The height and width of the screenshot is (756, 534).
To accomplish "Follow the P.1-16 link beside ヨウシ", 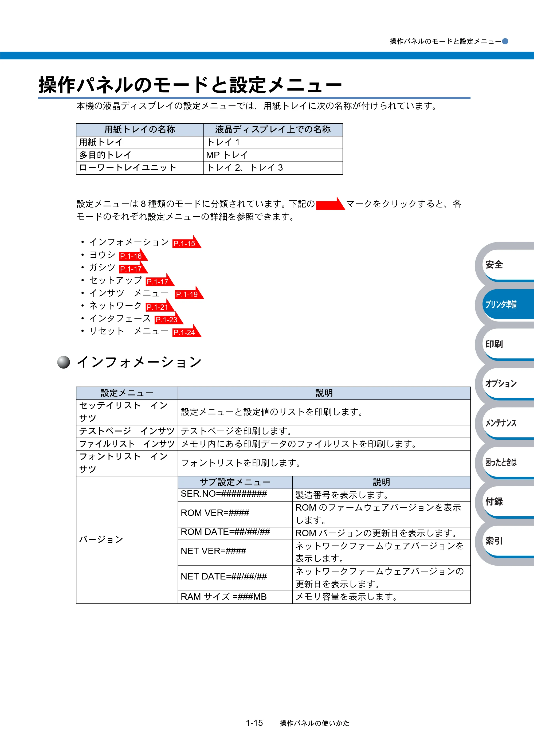I will pyautogui.click(x=133, y=256).
